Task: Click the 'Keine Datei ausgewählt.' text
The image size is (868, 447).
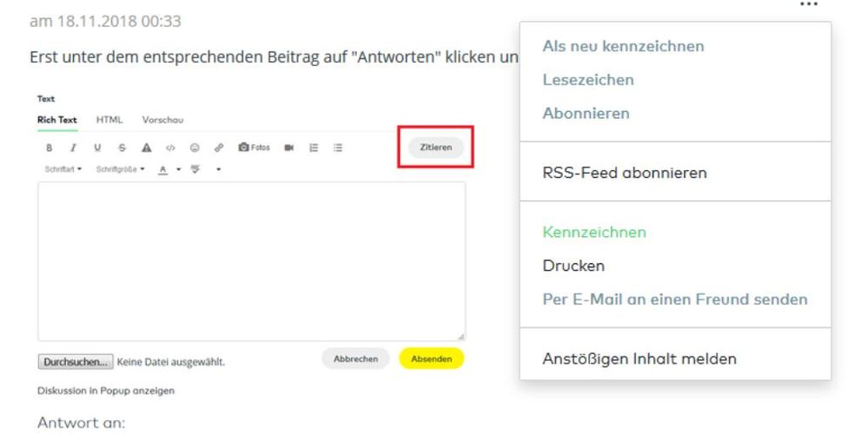Action: pyautogui.click(x=171, y=362)
